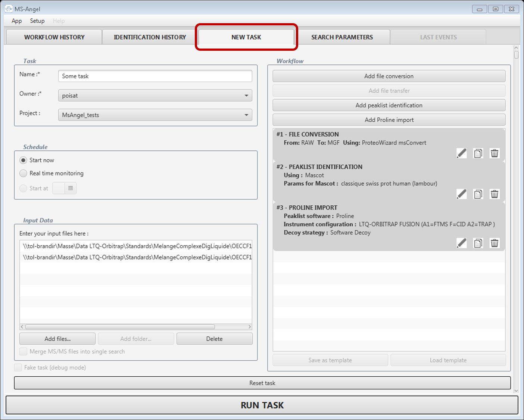Edit the File Conversion workflow step
This screenshot has width=524, height=420.
click(x=462, y=153)
